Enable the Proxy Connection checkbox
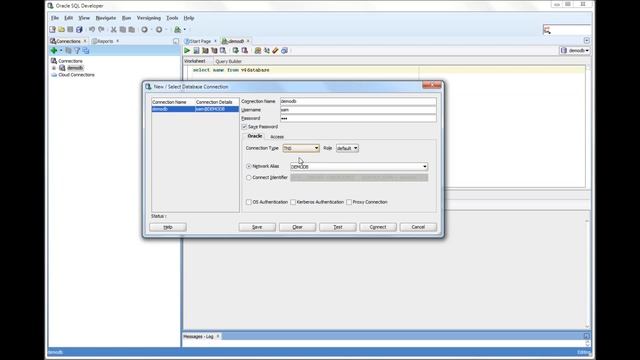This screenshot has width=640, height=360. click(349, 202)
